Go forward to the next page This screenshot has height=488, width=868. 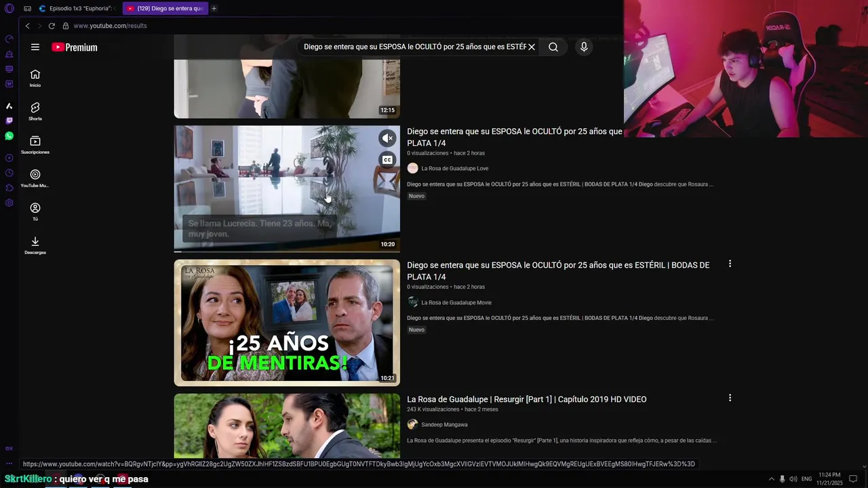coord(39,26)
